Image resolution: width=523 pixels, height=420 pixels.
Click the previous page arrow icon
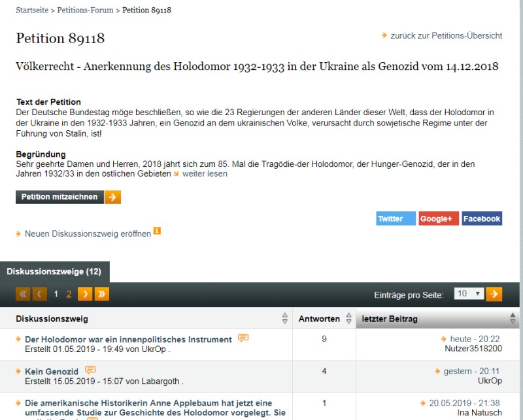tap(40, 294)
